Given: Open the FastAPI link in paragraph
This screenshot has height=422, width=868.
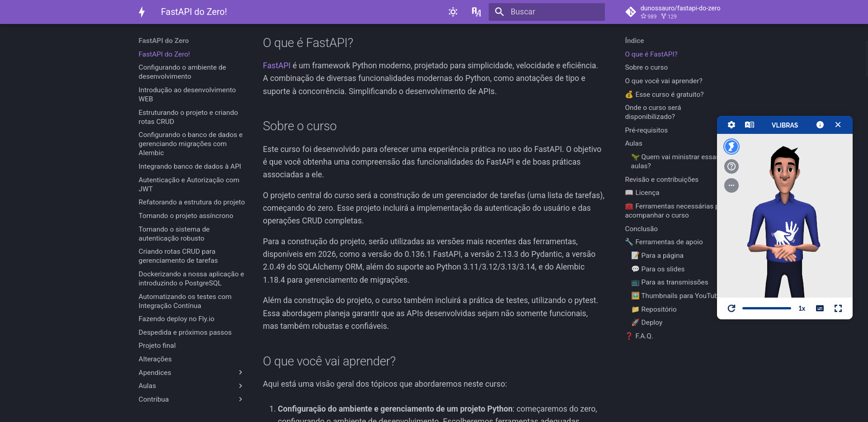Looking at the screenshot, I should click(277, 66).
